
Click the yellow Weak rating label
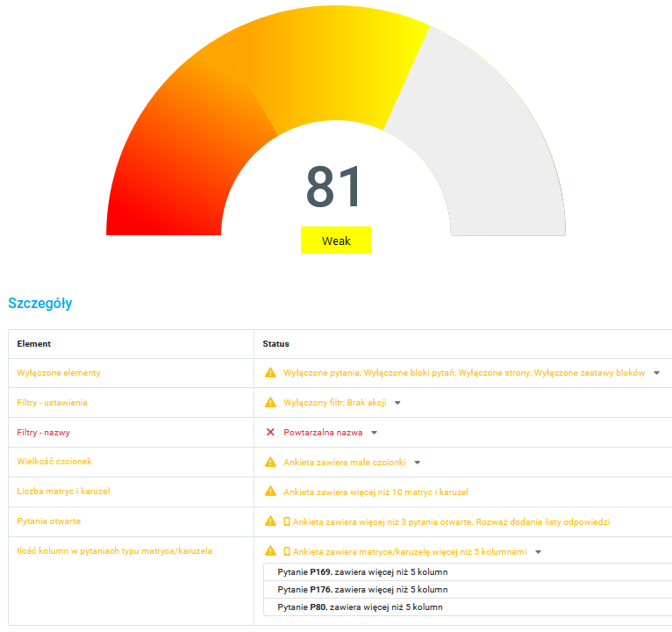[x=336, y=241]
